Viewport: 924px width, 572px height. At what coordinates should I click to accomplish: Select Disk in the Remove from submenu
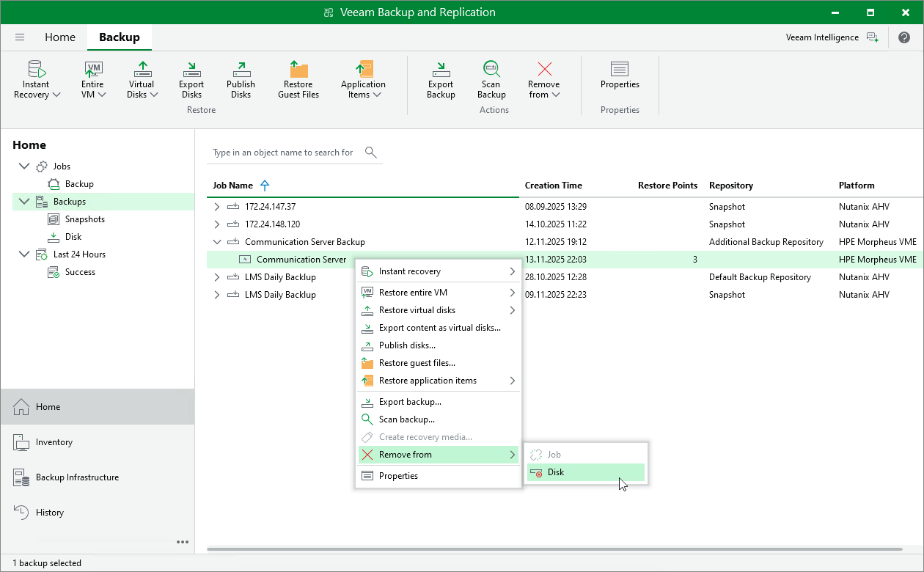tap(556, 472)
